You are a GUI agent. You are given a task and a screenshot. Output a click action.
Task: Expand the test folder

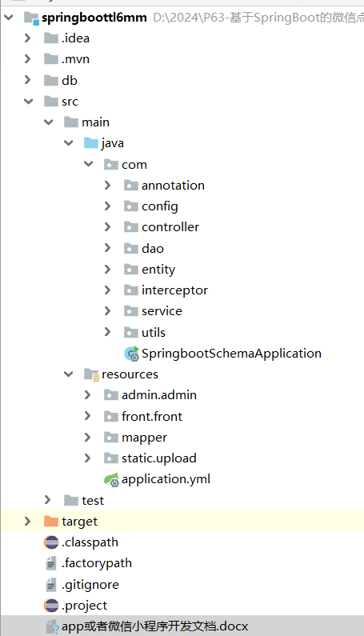[47, 500]
